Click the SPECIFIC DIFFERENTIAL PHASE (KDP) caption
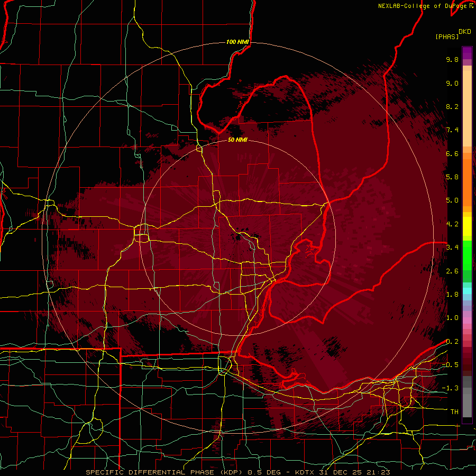The image size is (476, 476). click(164, 472)
